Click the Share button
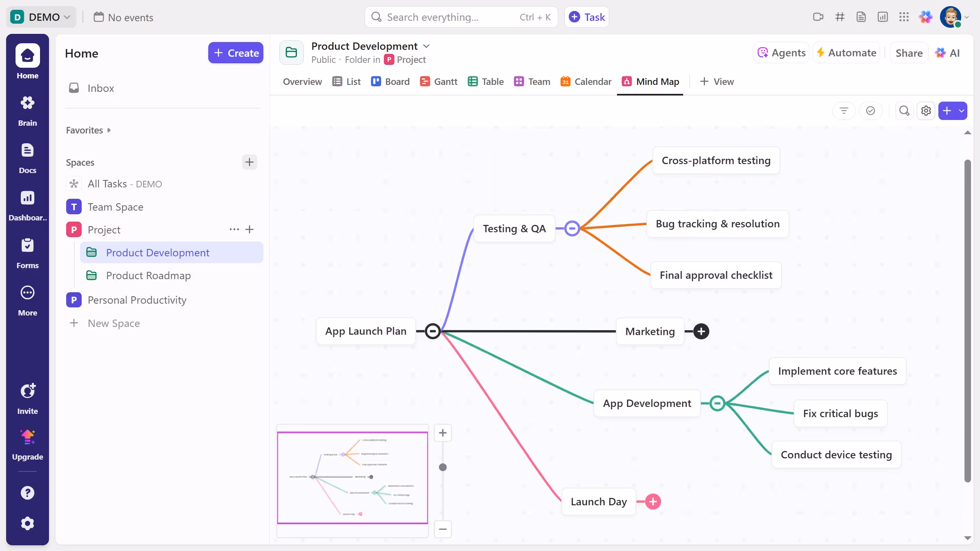This screenshot has width=980, height=551. pos(909,53)
